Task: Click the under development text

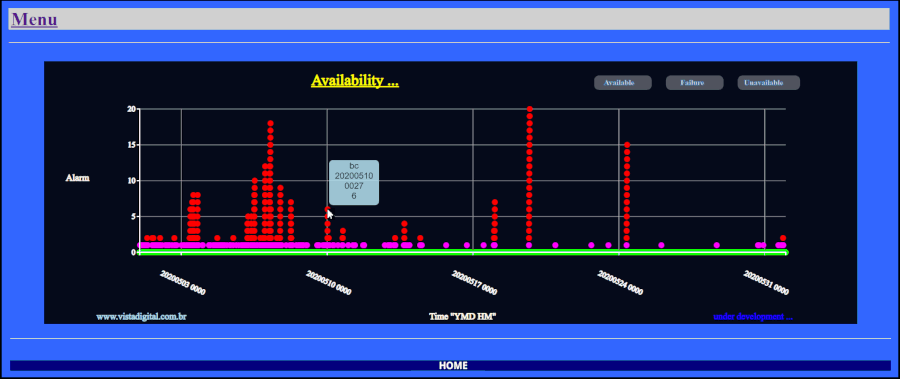Action: coord(753,316)
